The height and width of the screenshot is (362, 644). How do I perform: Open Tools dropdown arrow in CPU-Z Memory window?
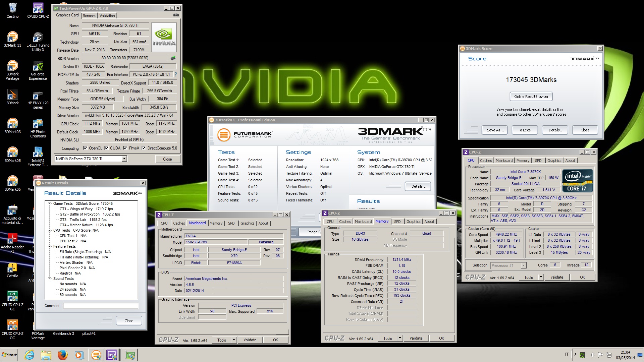click(400, 338)
